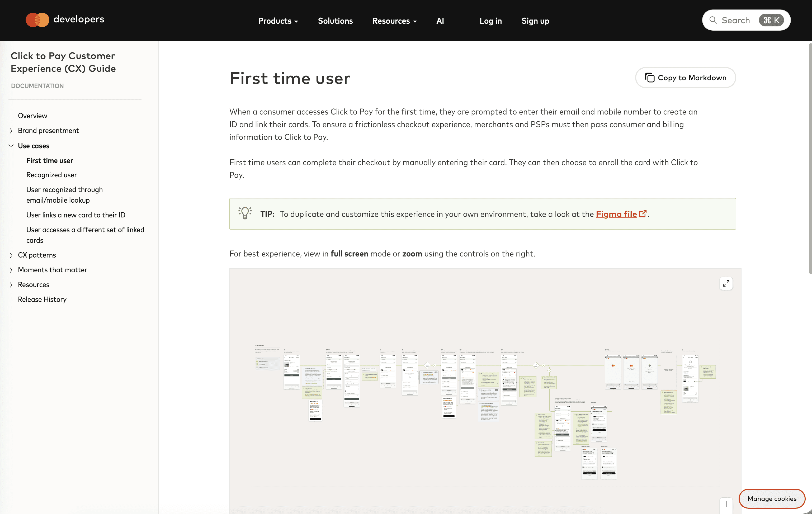Open the Products dropdown menu

pyautogui.click(x=278, y=21)
